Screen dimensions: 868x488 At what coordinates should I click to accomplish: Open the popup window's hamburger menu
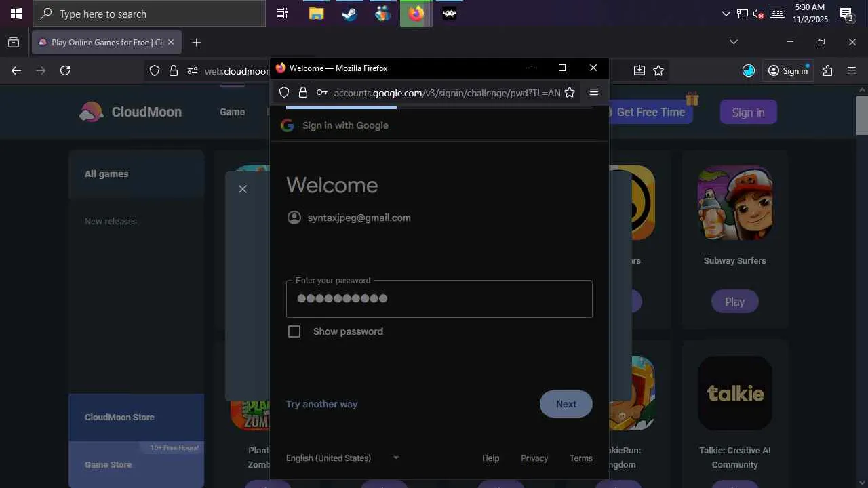click(594, 93)
